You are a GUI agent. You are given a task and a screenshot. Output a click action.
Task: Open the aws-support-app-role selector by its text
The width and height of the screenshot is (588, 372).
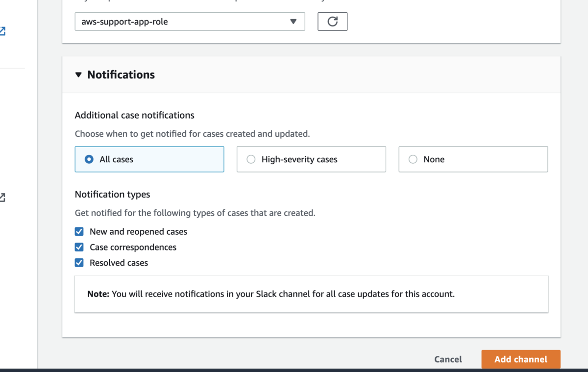tap(124, 22)
